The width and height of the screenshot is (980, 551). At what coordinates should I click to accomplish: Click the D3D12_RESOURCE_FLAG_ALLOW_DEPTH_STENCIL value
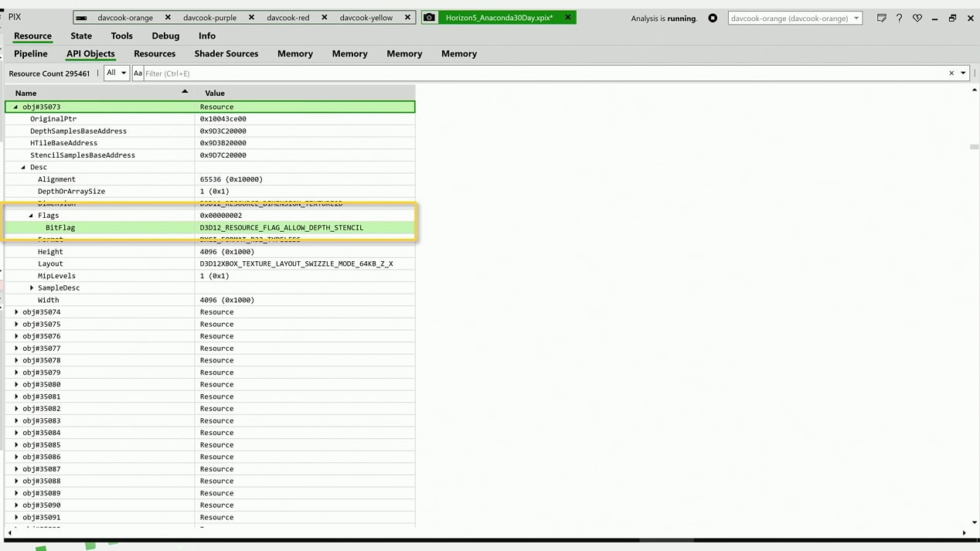tap(281, 227)
